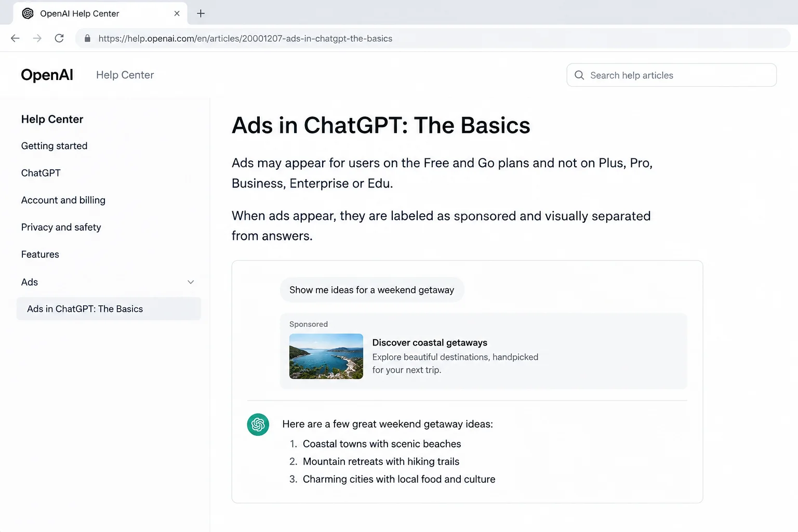Image resolution: width=798 pixels, height=532 pixels.
Task: Click the magnifying glass search icon
Action: [x=579, y=75]
